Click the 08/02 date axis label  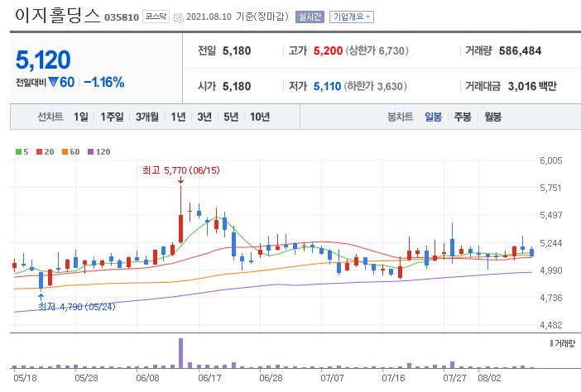coord(489,378)
